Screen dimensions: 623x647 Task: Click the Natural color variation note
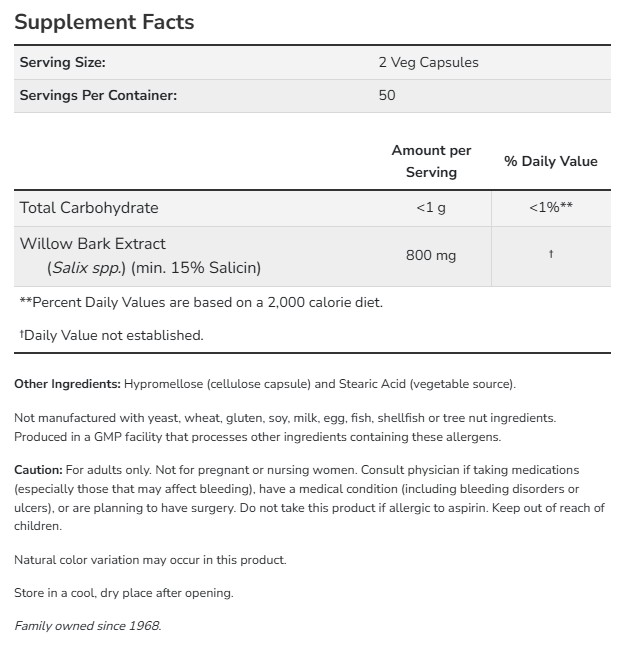(x=150, y=560)
